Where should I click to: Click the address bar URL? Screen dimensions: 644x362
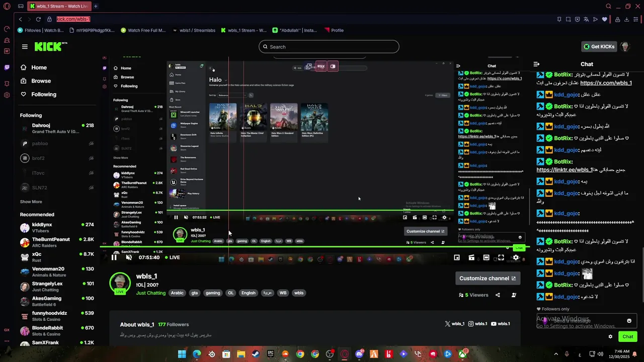coord(73,19)
